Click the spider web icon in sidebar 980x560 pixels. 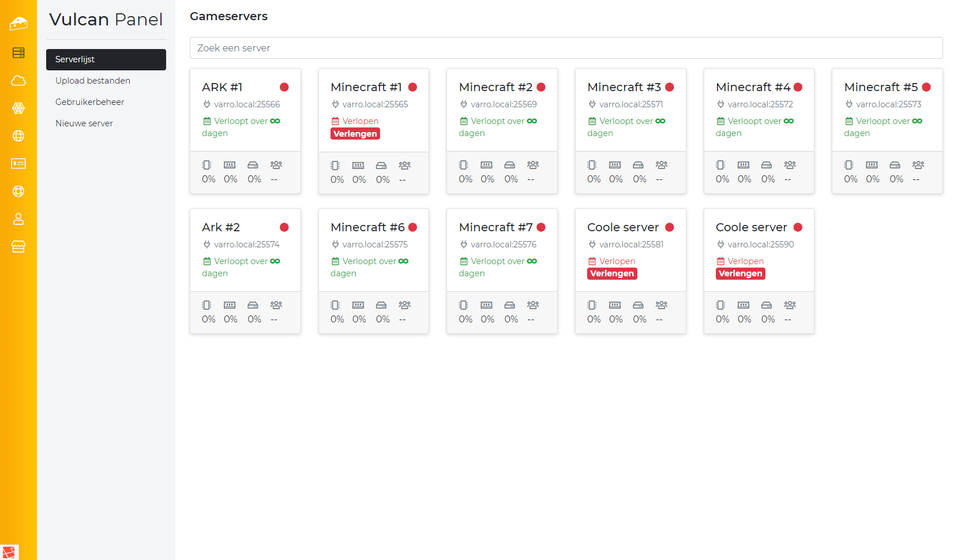coord(18,108)
